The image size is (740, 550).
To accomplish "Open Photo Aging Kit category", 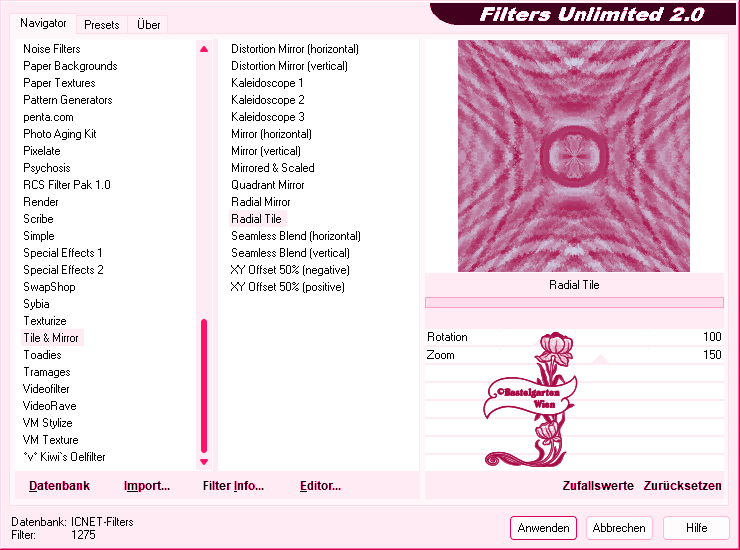I will click(x=59, y=134).
